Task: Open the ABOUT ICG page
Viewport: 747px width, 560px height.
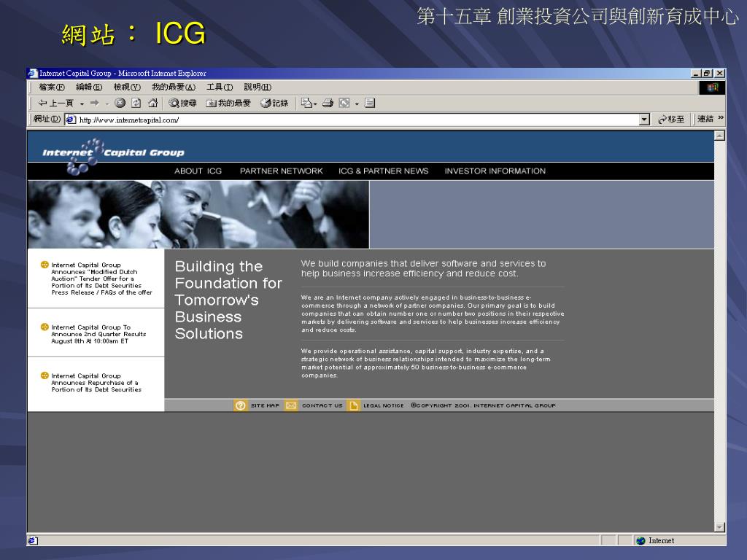Action: click(198, 171)
